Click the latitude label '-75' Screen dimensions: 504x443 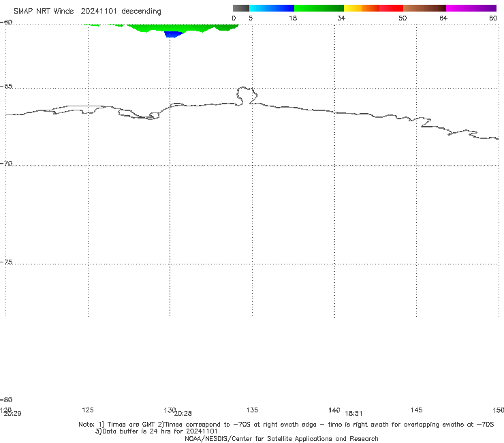point(6,262)
